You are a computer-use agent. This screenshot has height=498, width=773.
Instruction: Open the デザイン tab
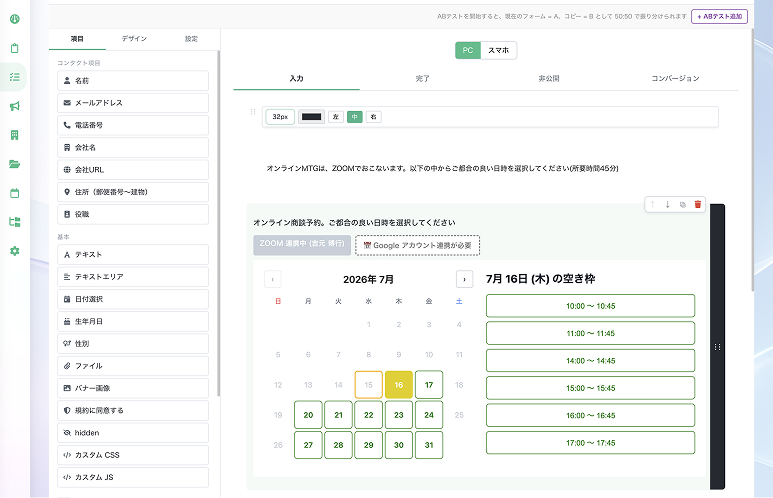pyautogui.click(x=134, y=39)
